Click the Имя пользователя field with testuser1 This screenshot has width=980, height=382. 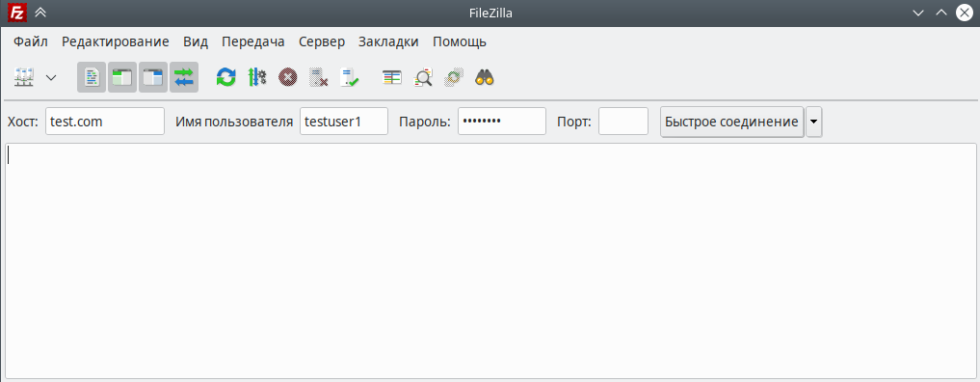tap(344, 122)
